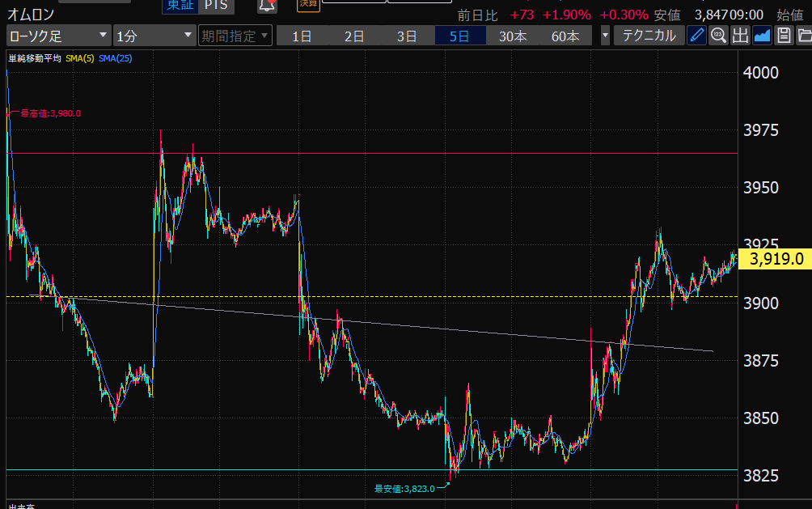Viewport: 812px width, 509px height.
Task: Open the 期間指定 period dropdown
Action: 235,36
